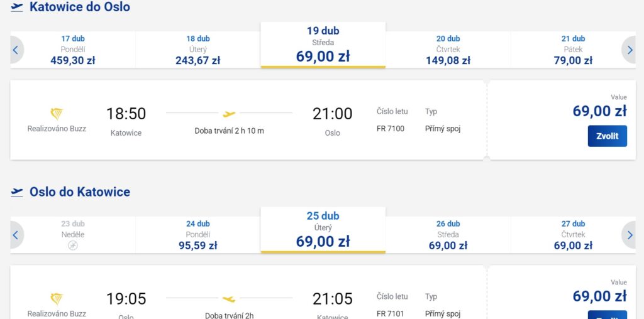Click the airplane icon beside Oslo do Katowice
Viewport: 644px width, 319px height.
17,192
